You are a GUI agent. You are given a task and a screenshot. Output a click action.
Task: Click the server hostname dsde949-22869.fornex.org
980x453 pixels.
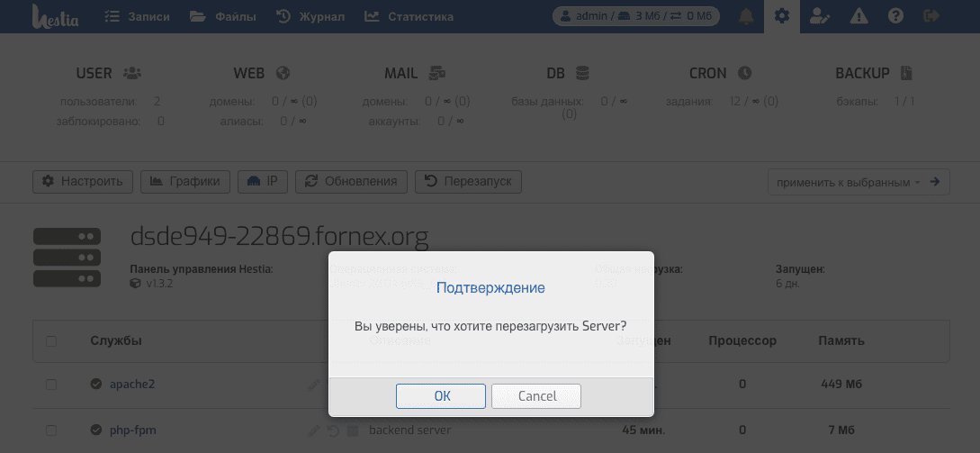point(279,238)
